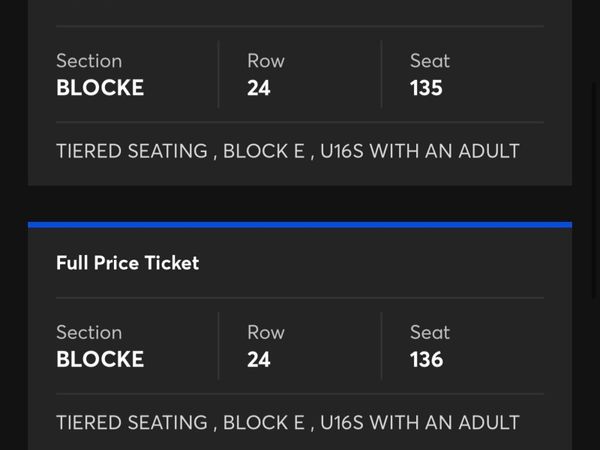Tap 'BLOCK E' in the seat 135 description
Screen dimensions: 600x450
(x=263, y=152)
